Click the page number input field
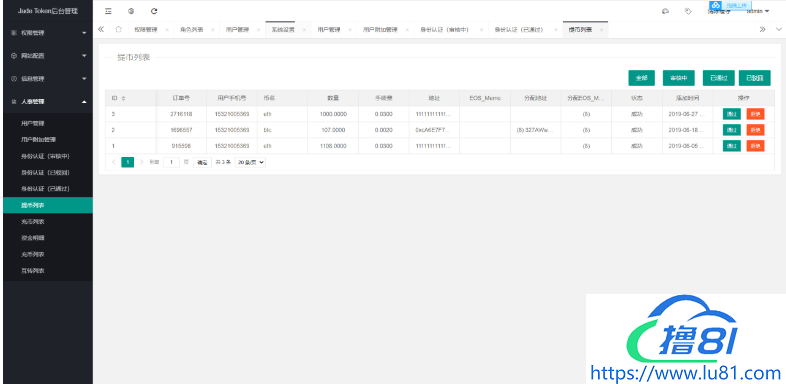 (x=171, y=162)
